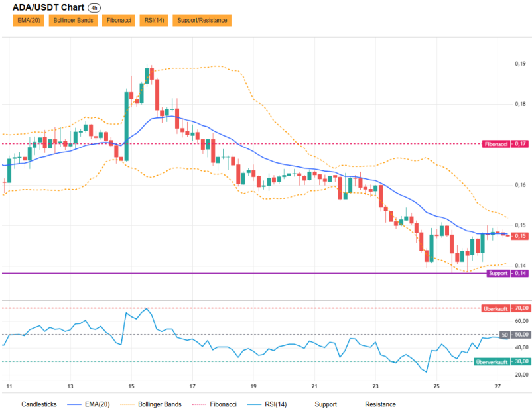The height and width of the screenshot is (411, 532).
Task: Click the green Überverkauft 30,00 label
Action: coord(501,361)
